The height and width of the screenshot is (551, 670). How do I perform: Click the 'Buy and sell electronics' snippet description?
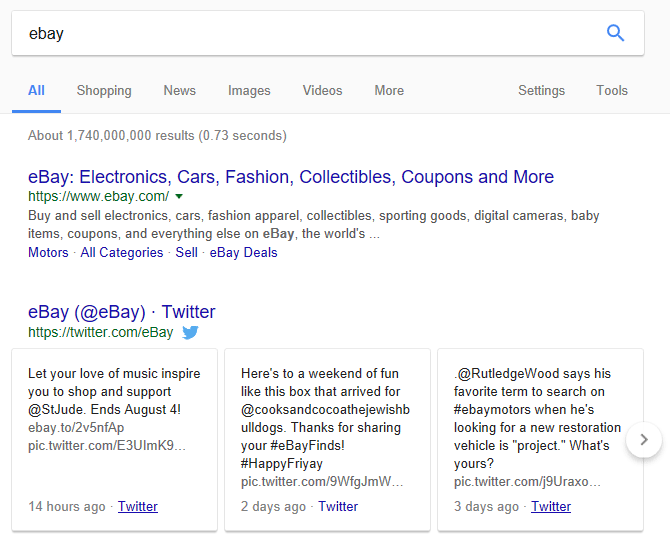click(x=313, y=225)
